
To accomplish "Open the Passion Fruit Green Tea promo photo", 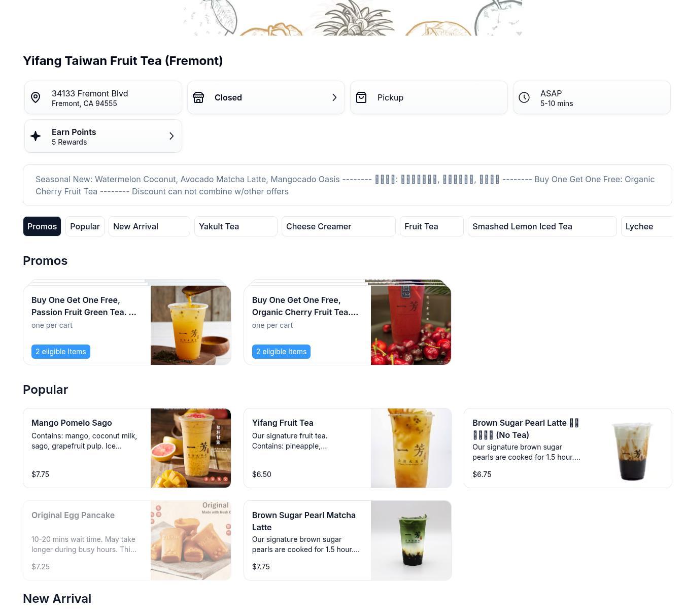I will [x=191, y=325].
